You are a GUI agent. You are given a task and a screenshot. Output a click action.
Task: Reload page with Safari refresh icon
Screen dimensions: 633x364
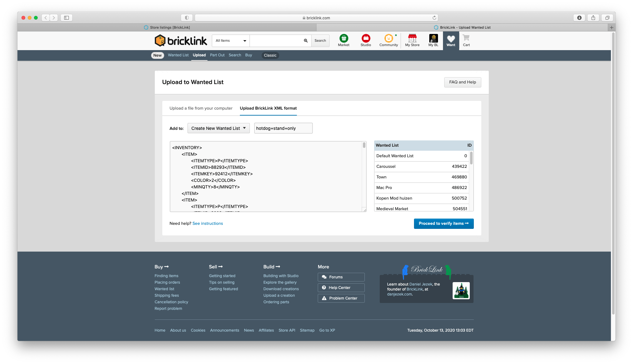coord(434,18)
